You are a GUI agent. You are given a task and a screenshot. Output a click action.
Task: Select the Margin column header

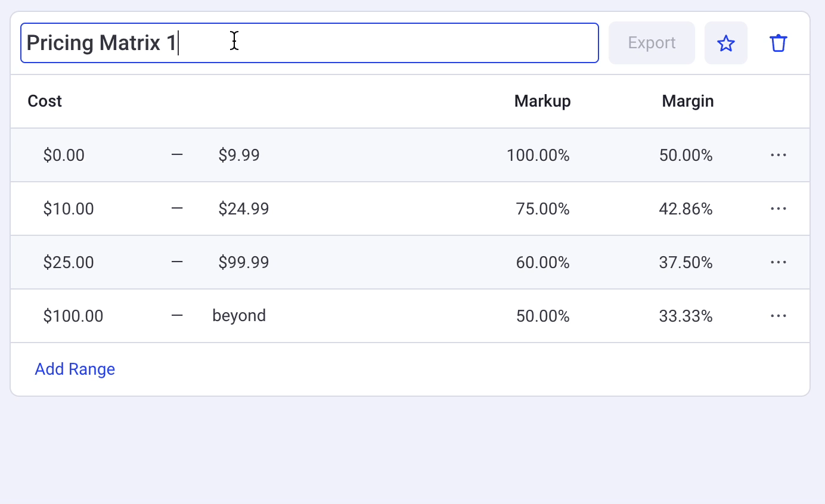coord(687,101)
